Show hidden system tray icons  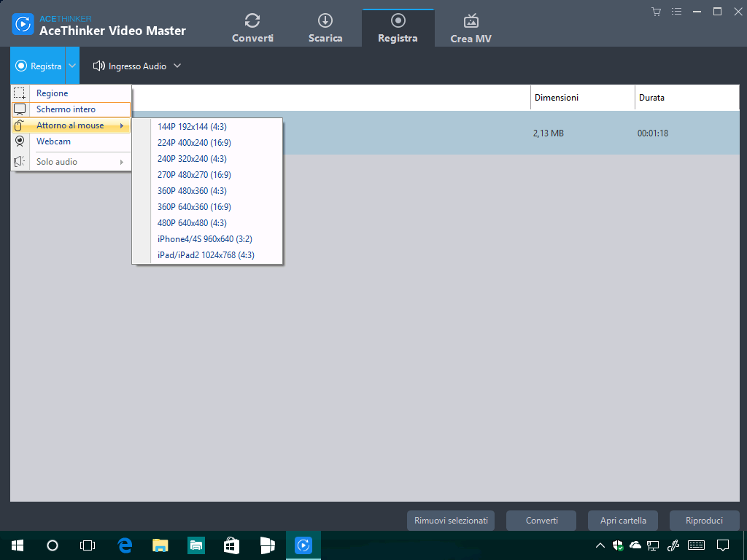click(x=600, y=545)
